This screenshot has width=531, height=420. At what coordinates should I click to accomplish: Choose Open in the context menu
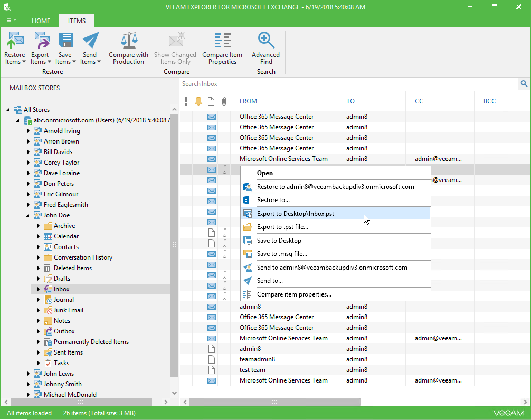pyautogui.click(x=336, y=173)
